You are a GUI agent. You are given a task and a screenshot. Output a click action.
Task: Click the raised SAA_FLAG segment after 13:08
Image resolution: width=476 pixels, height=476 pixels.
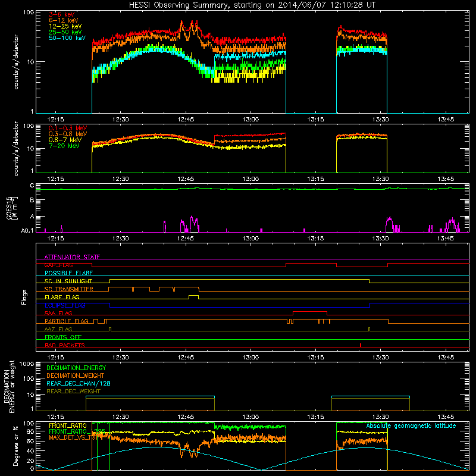coord(310,312)
